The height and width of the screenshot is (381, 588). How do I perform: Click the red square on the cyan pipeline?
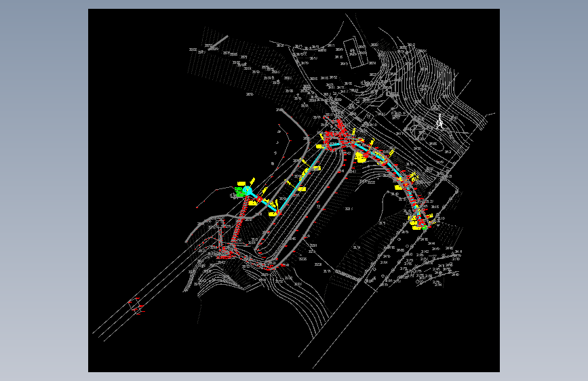pyautogui.click(x=260, y=199)
